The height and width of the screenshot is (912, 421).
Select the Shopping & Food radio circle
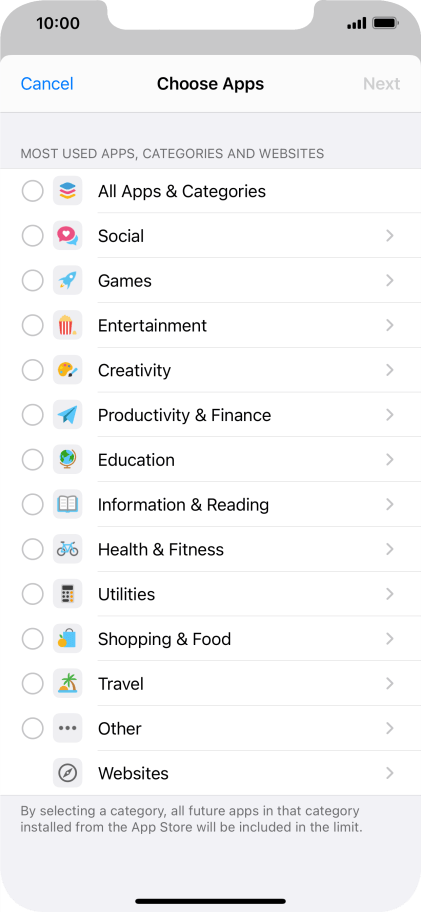click(x=33, y=639)
